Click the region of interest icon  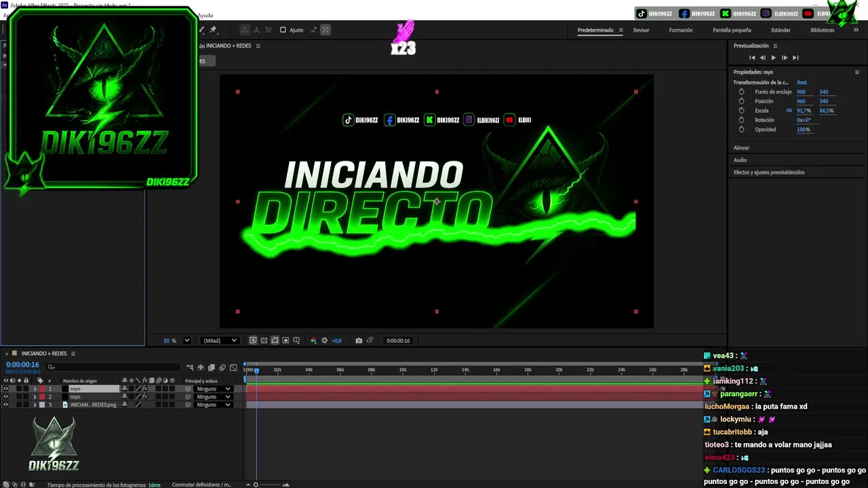click(x=285, y=340)
